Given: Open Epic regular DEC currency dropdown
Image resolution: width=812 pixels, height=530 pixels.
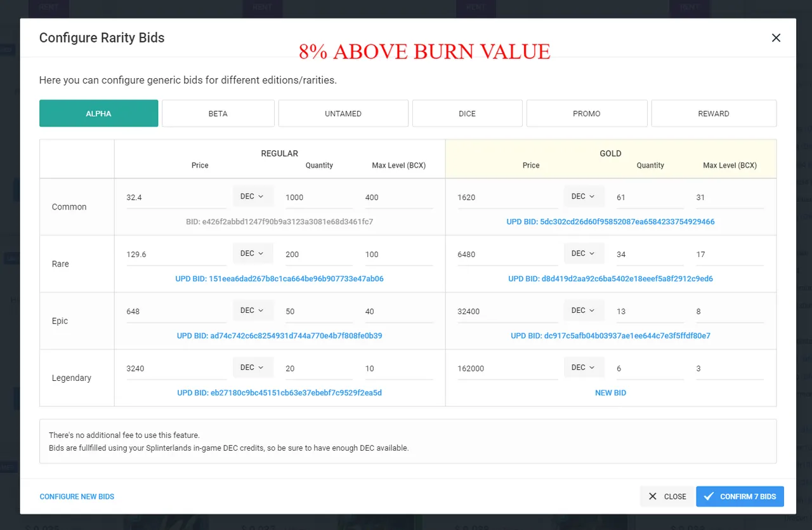Looking at the screenshot, I should [x=253, y=310].
